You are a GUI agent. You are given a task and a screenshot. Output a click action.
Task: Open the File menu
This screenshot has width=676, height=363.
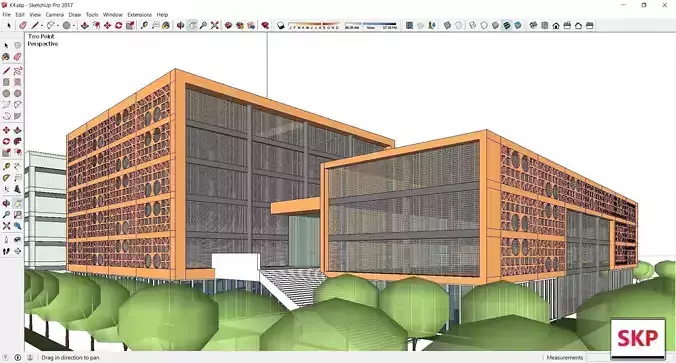[6, 15]
